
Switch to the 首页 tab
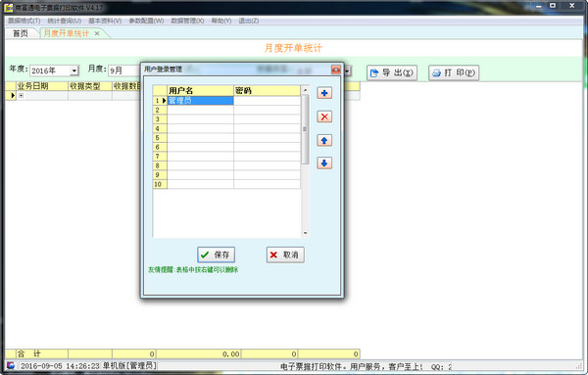21,33
